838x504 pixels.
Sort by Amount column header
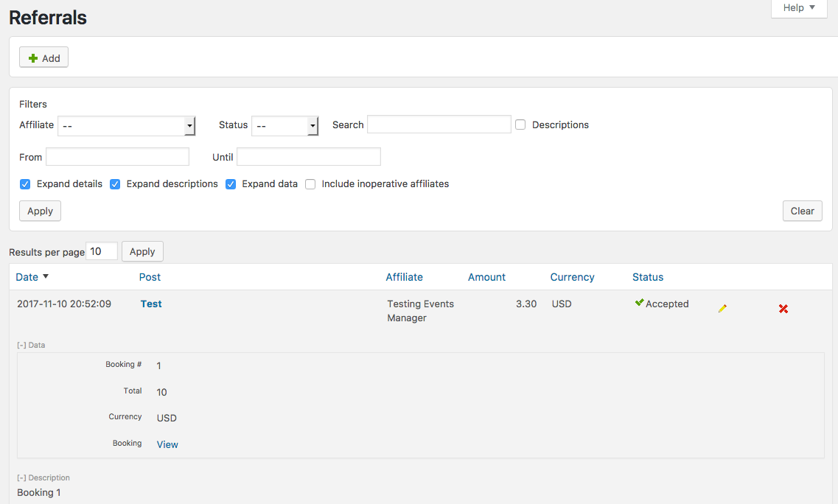point(486,277)
